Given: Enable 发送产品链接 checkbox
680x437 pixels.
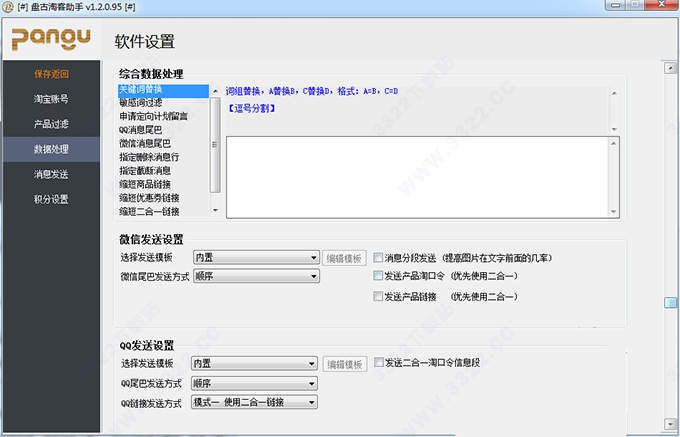Looking at the screenshot, I should click(x=378, y=296).
